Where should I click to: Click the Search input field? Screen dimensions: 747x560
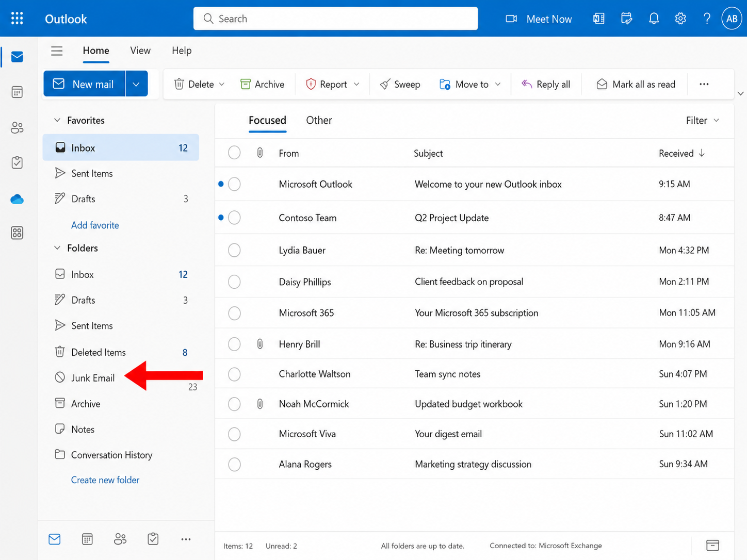tap(336, 19)
